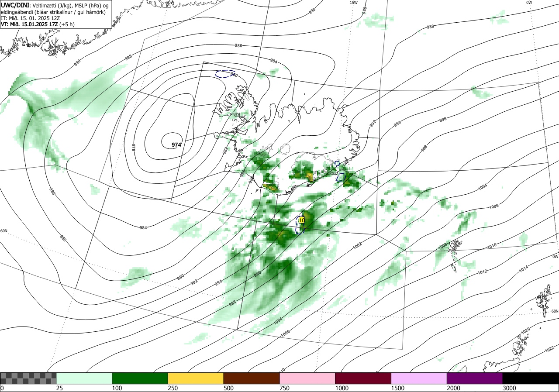Image resolution: width=559 pixels, height=392 pixels.
Task: Click the dark green 100–250 legend swatch
Action: coord(140,378)
